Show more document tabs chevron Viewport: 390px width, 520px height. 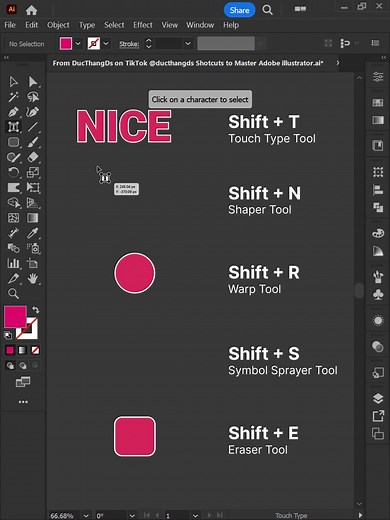337,63
